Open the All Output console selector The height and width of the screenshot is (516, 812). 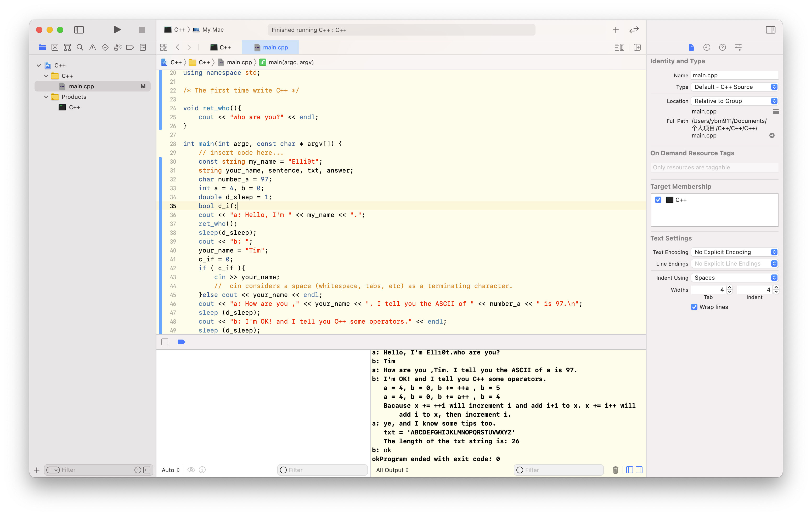tap(392, 470)
